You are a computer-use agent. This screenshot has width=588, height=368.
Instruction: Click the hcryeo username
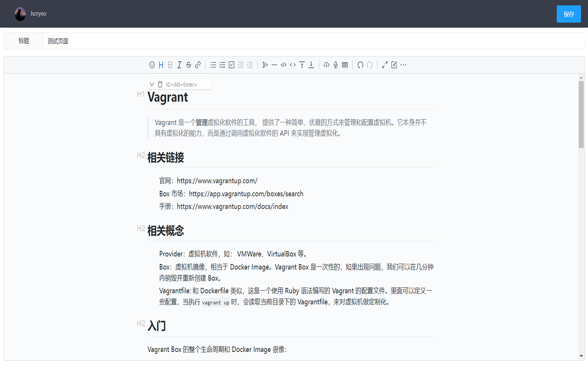coord(39,14)
